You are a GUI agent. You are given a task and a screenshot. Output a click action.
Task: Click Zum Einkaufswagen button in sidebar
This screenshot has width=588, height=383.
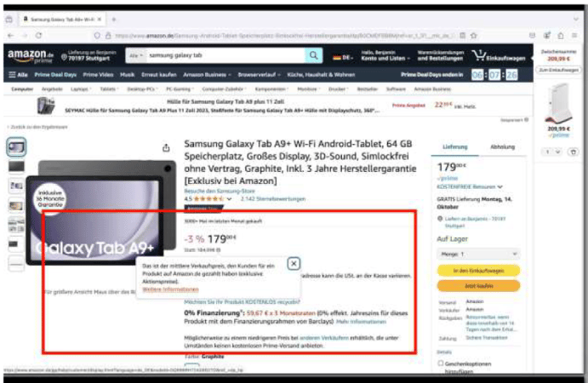click(559, 70)
